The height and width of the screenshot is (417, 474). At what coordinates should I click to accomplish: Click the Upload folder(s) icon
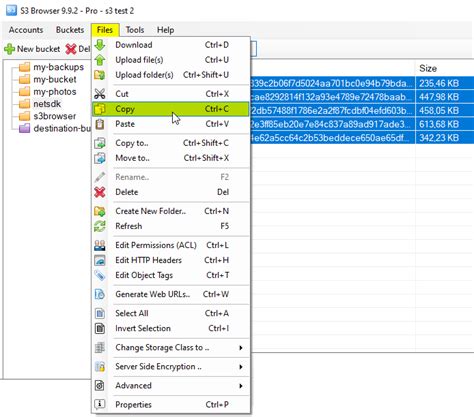pyautogui.click(x=100, y=75)
